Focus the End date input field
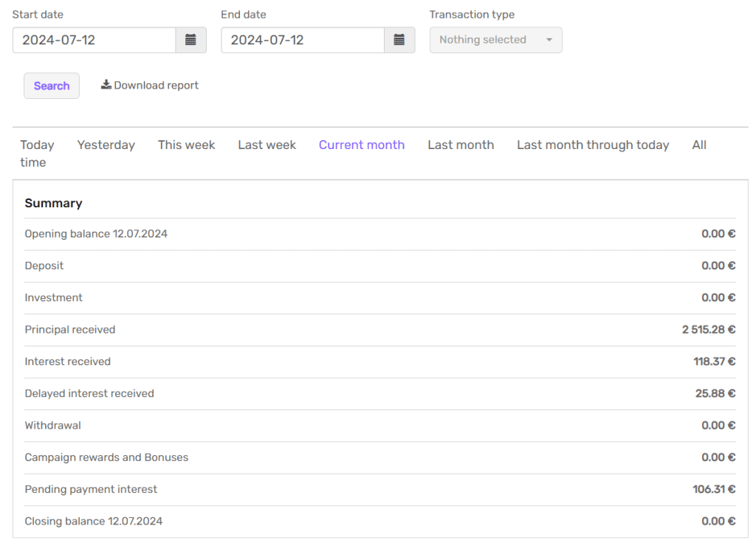This screenshot has height=543, width=756. point(303,40)
